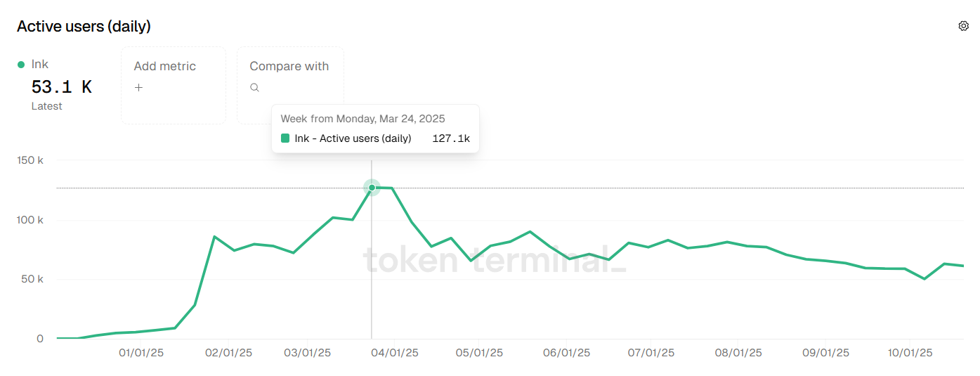Toggle the Ink series legend label
This screenshot has height=376, width=980.
[x=40, y=64]
